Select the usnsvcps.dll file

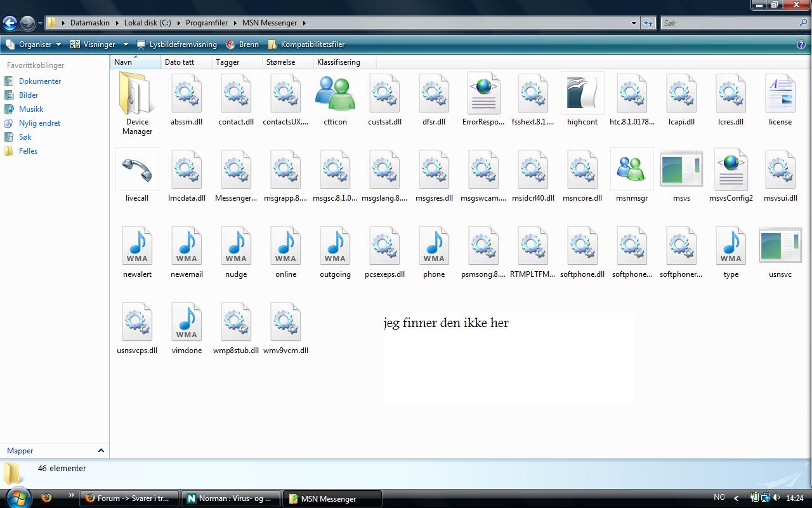point(137,323)
